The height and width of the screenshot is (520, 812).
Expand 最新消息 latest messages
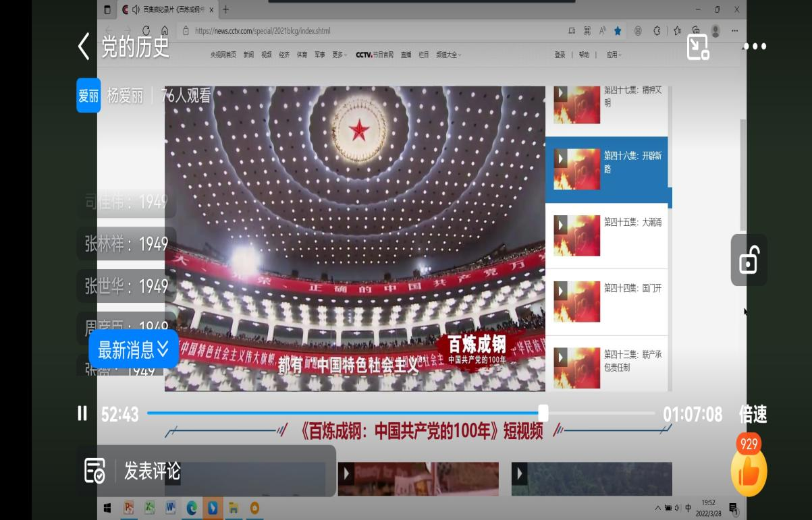point(134,349)
